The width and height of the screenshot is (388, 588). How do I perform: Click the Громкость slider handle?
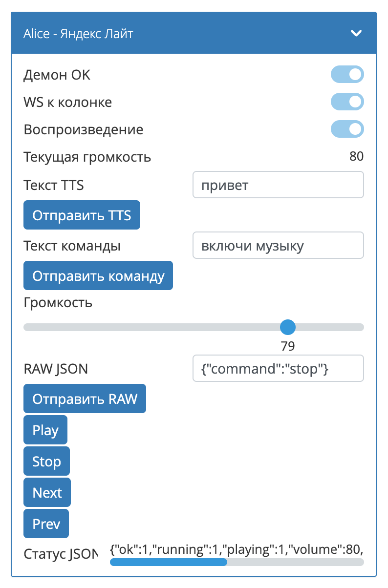click(288, 327)
